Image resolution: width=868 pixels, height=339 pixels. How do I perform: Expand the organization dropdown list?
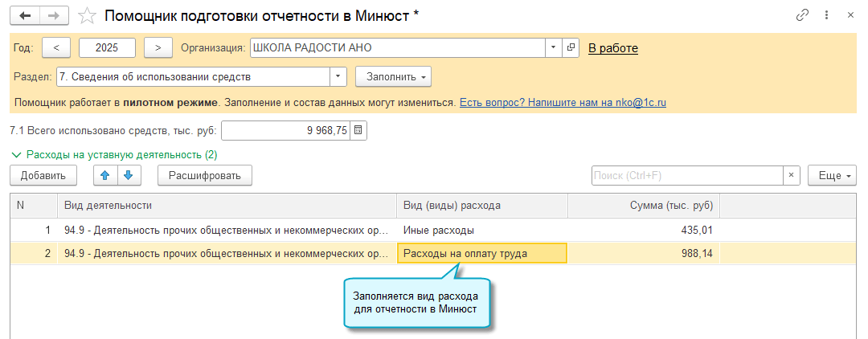pos(553,47)
